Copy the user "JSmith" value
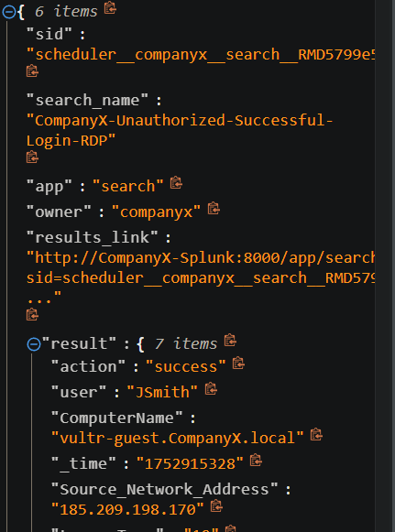 (x=211, y=389)
